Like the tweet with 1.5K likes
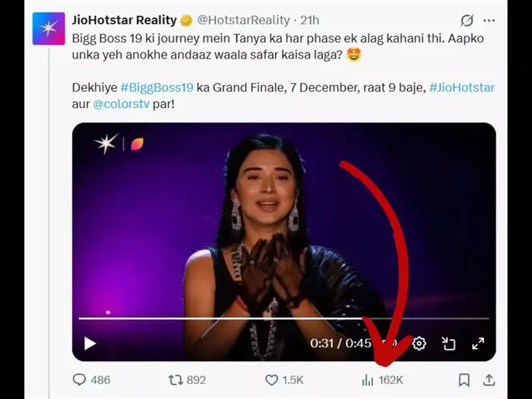 click(272, 379)
